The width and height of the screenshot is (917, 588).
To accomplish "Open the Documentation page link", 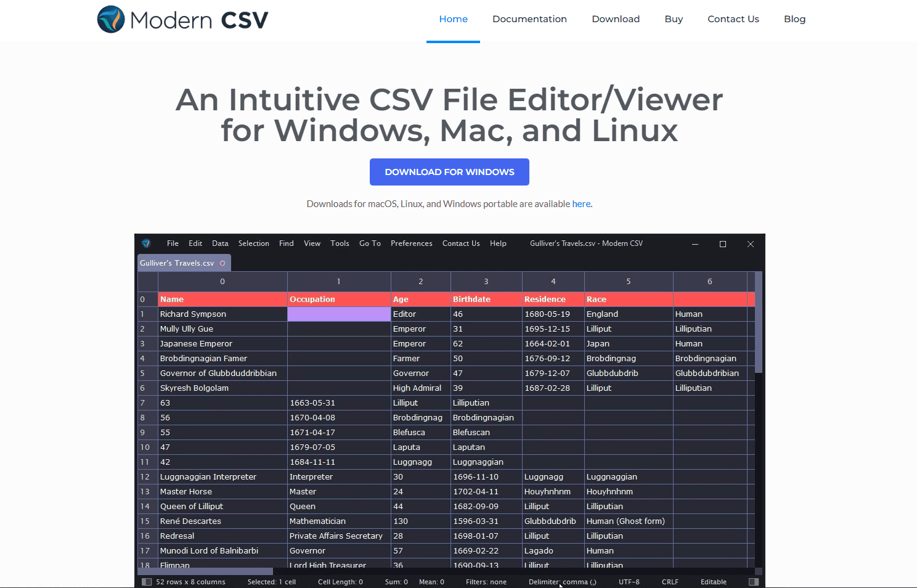I will [x=529, y=19].
